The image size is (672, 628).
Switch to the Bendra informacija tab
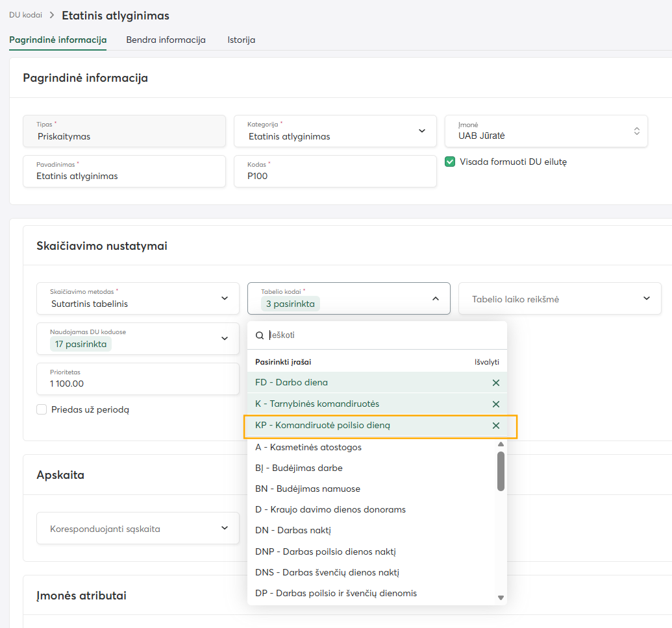(x=166, y=40)
